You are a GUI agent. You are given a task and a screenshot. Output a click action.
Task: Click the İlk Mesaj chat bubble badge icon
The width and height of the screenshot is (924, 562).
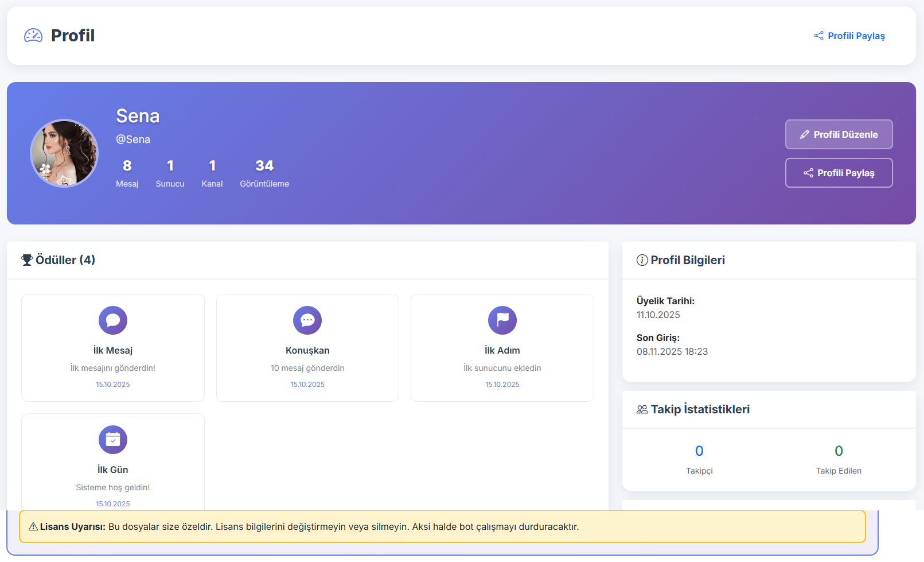[x=113, y=320]
